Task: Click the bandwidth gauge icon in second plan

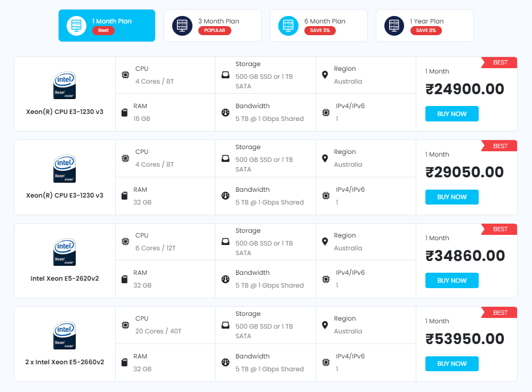Action: [x=225, y=196]
